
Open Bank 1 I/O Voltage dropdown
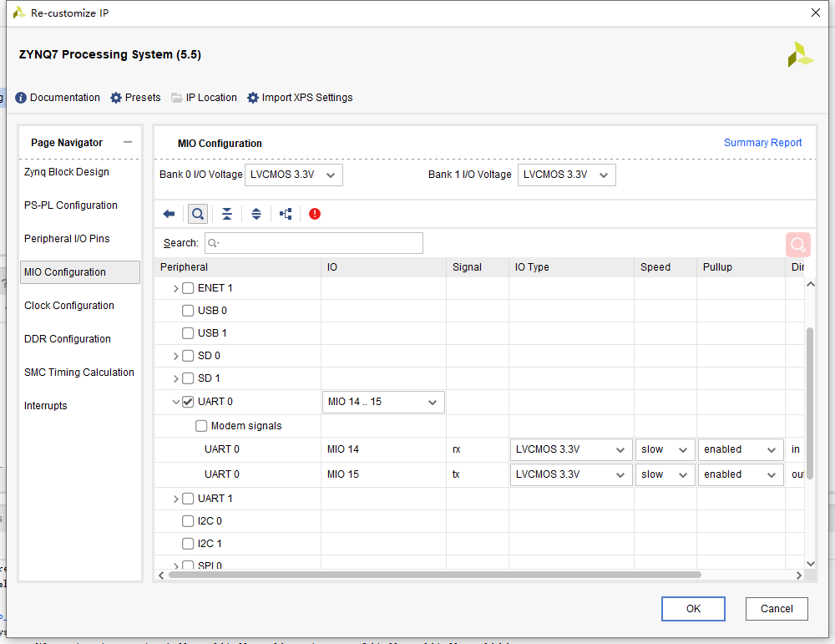point(567,175)
